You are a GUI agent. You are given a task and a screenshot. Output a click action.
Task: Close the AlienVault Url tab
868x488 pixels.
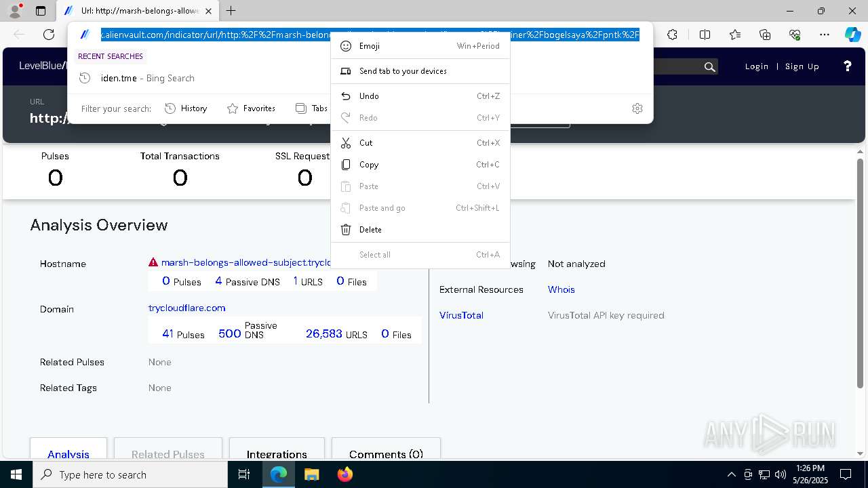point(208,11)
